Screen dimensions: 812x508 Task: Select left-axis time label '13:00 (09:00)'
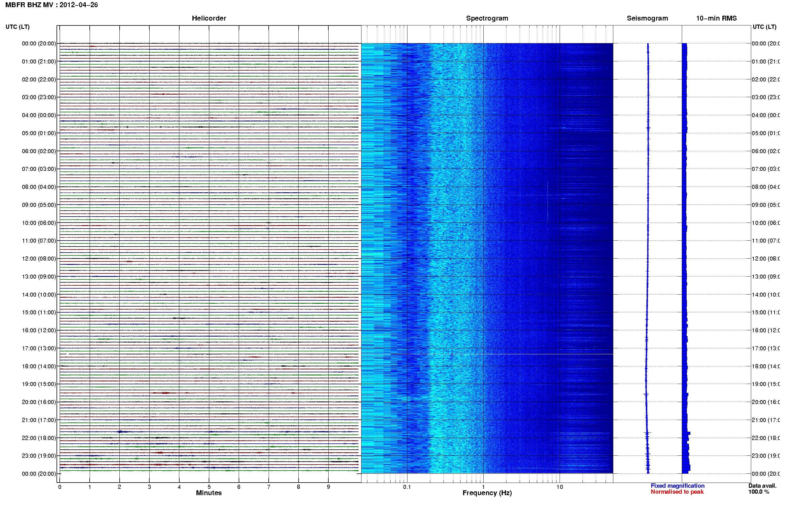pyautogui.click(x=39, y=277)
